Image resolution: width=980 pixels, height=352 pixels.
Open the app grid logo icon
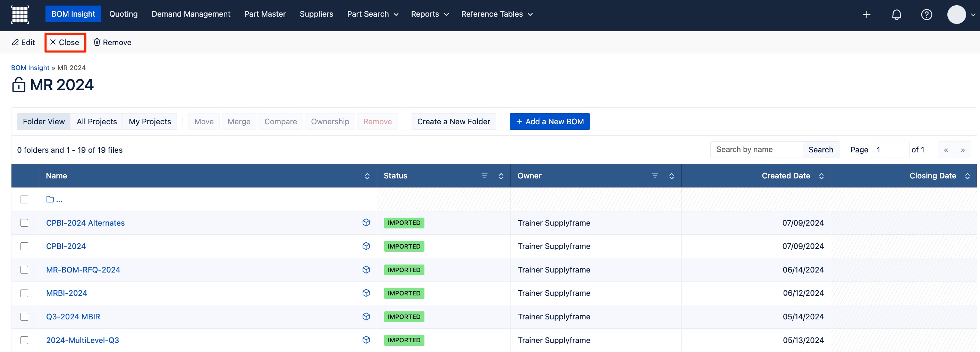20,15
